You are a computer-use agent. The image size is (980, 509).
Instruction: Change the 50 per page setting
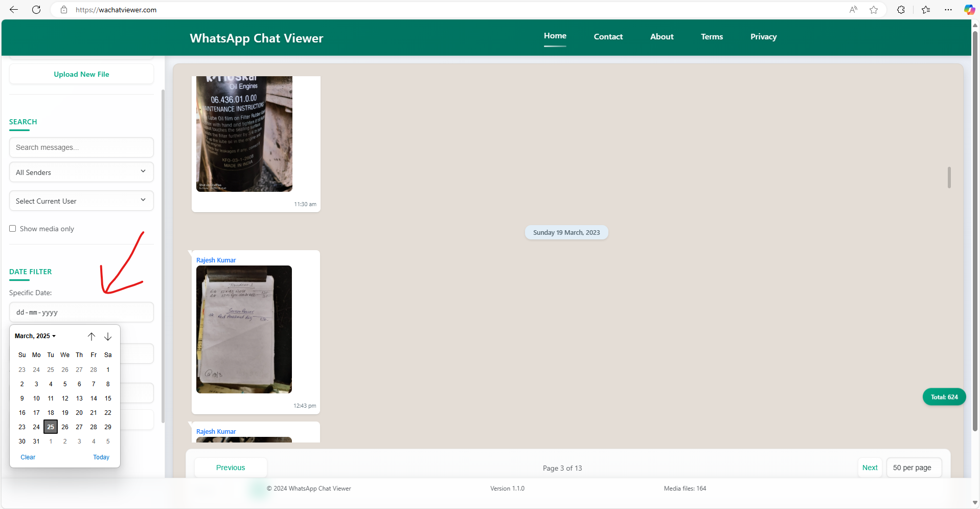click(914, 468)
